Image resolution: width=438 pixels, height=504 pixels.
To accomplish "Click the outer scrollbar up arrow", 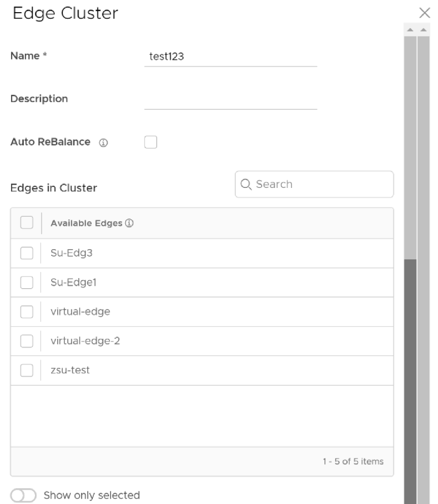I will tap(422, 31).
